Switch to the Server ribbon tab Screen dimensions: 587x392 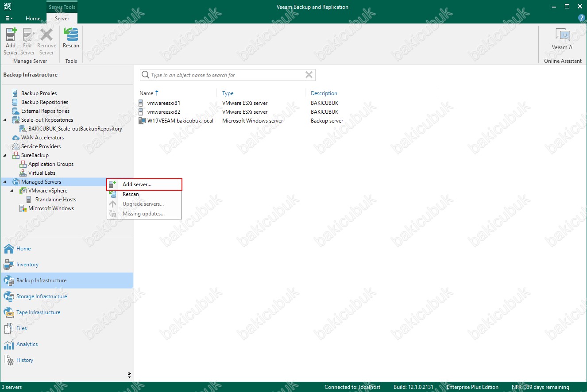pos(62,19)
